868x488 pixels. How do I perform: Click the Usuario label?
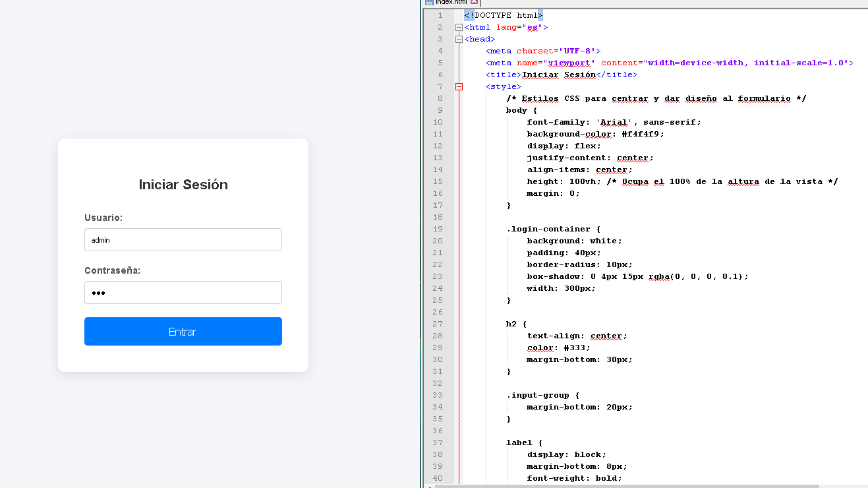[103, 218]
